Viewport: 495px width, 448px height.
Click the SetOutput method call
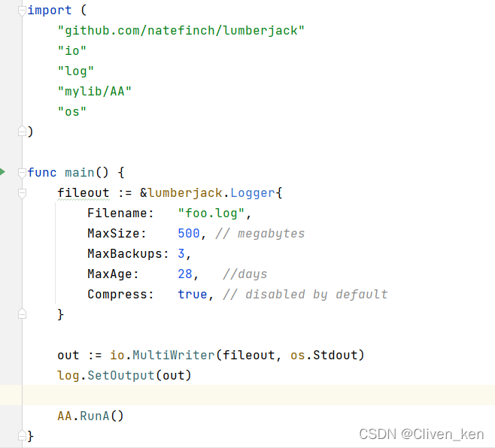[x=121, y=375]
